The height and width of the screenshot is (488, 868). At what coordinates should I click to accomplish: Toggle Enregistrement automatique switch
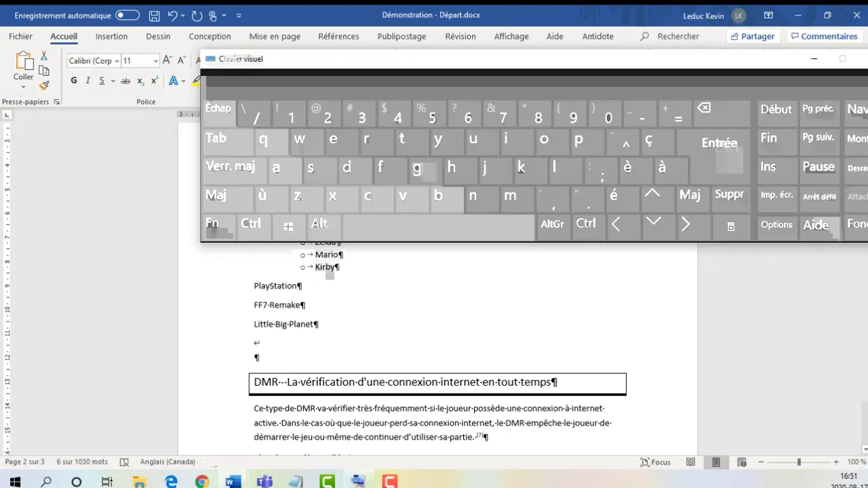[x=127, y=15]
